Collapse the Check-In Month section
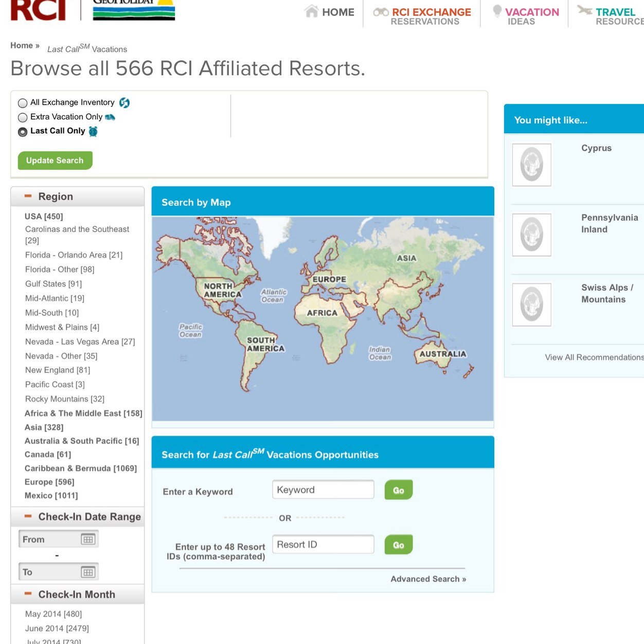This screenshot has width=644, height=644. [x=28, y=594]
